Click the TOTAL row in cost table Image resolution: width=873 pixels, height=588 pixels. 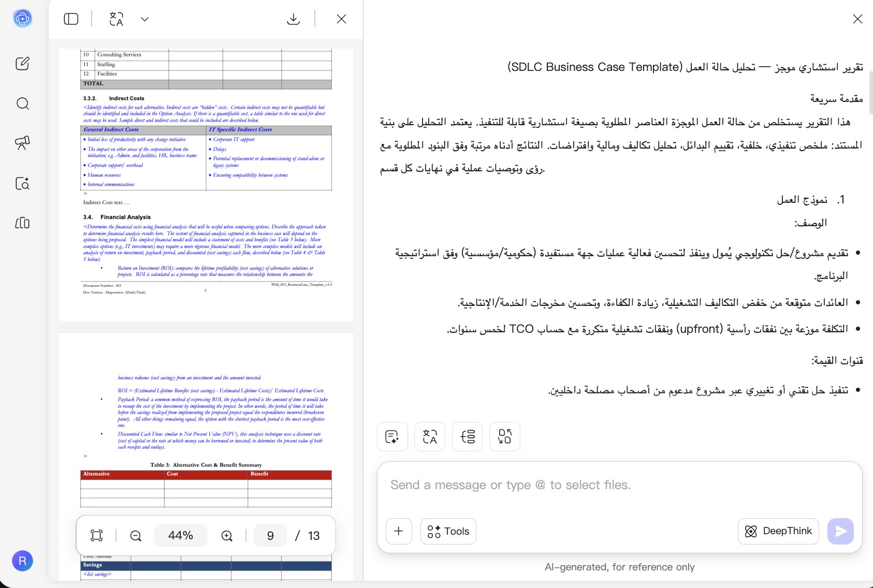tap(206, 84)
